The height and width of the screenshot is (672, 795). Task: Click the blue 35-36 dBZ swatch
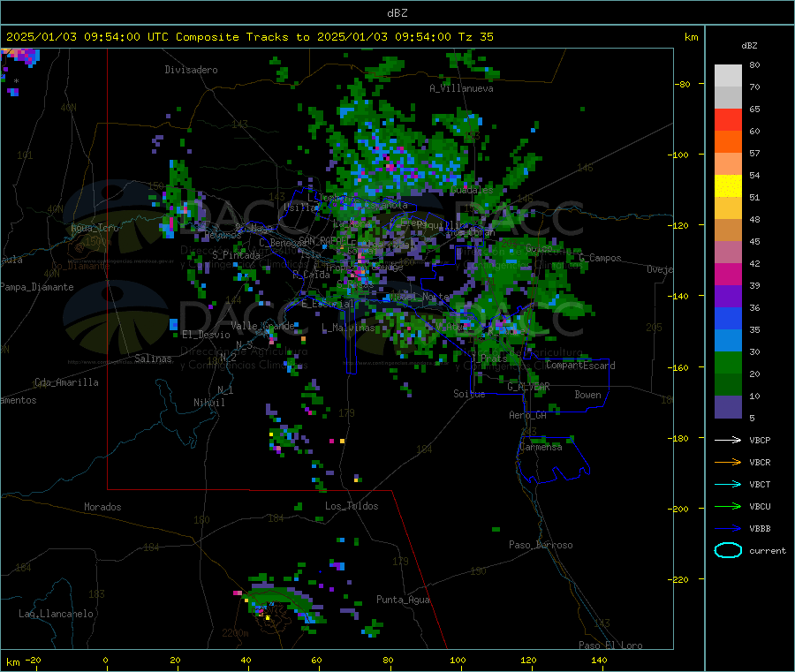728,318
